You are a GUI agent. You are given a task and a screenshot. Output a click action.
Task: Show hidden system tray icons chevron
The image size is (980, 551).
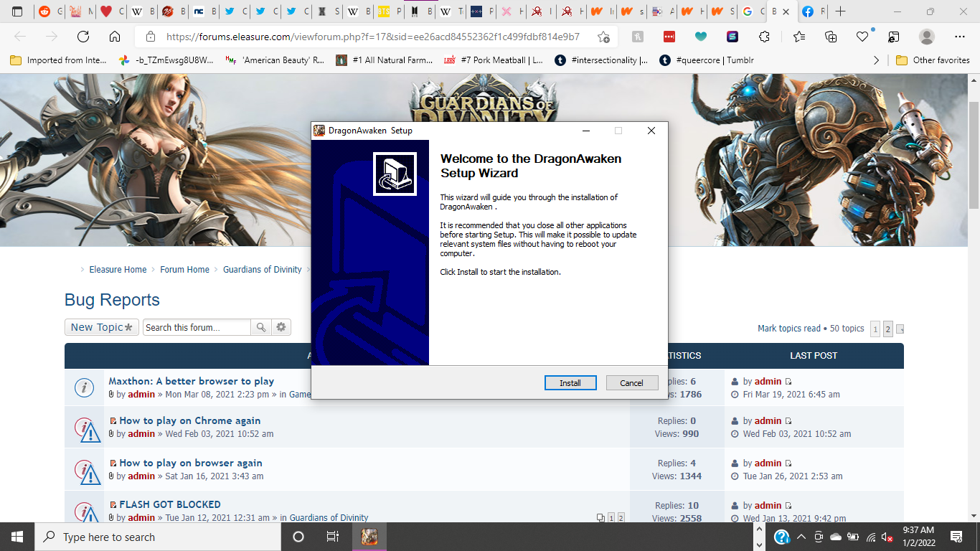801,537
